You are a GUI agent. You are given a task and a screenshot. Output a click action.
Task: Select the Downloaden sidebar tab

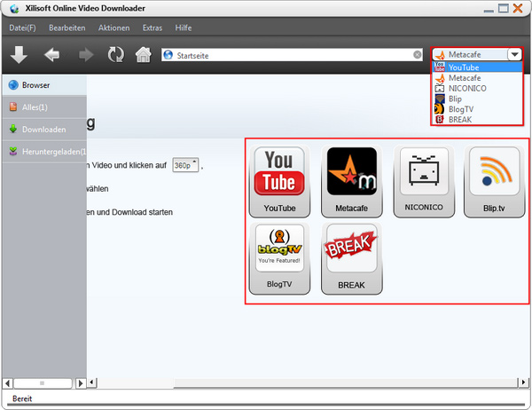coord(44,130)
